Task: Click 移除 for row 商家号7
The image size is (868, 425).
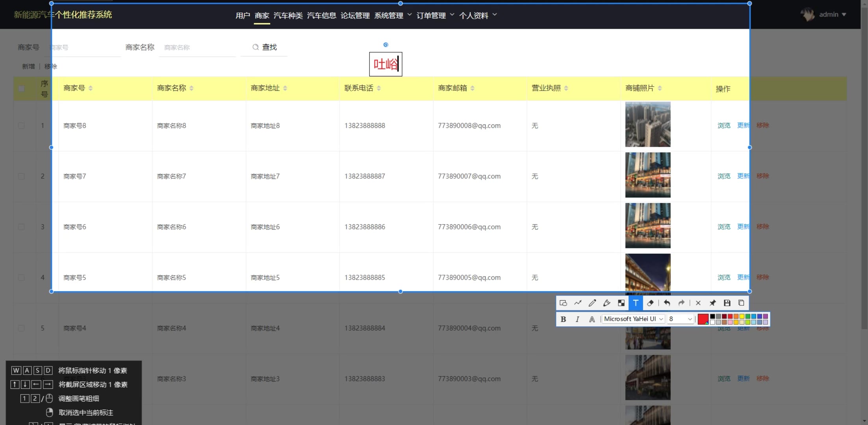Action: pos(763,176)
